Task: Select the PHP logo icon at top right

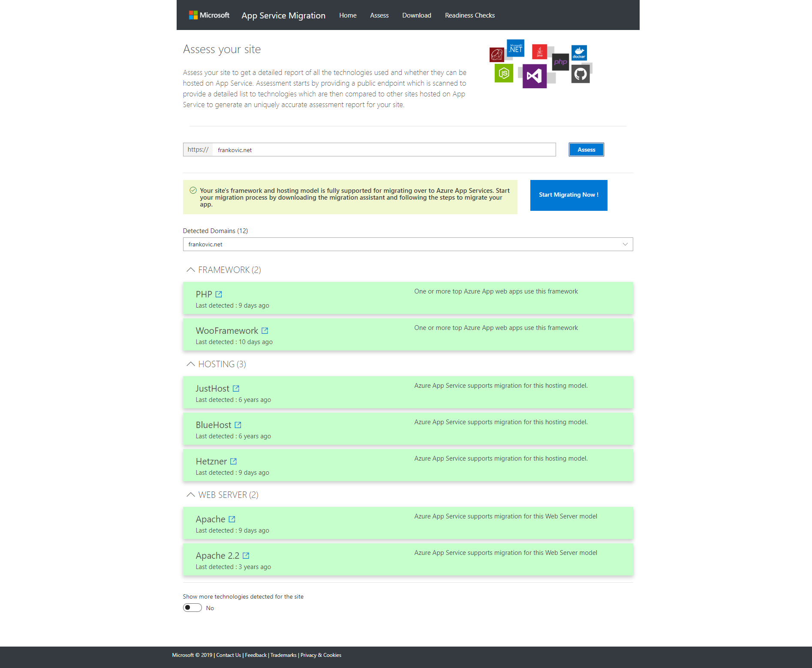Action: coord(561,62)
